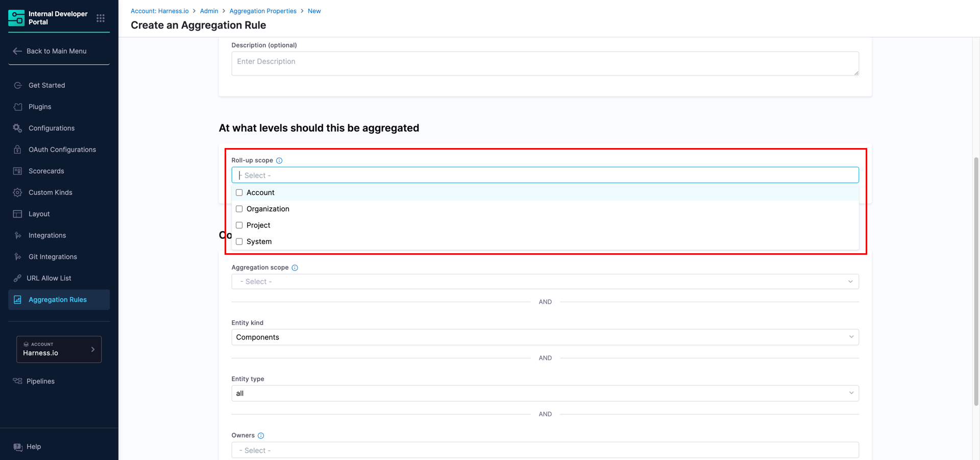Check the Account checkbox

pyautogui.click(x=239, y=192)
